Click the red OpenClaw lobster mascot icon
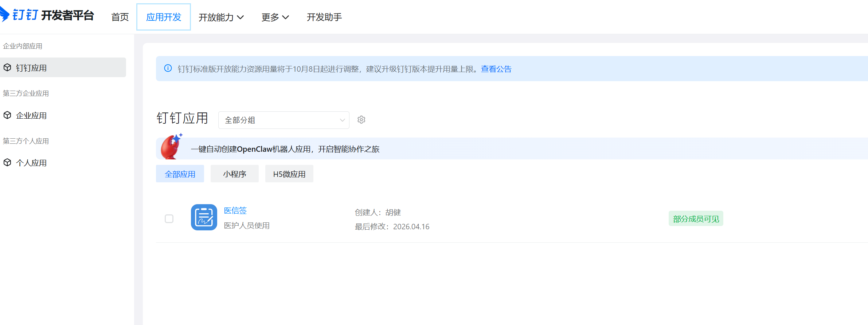Image resolution: width=868 pixels, height=325 pixels. point(171,146)
